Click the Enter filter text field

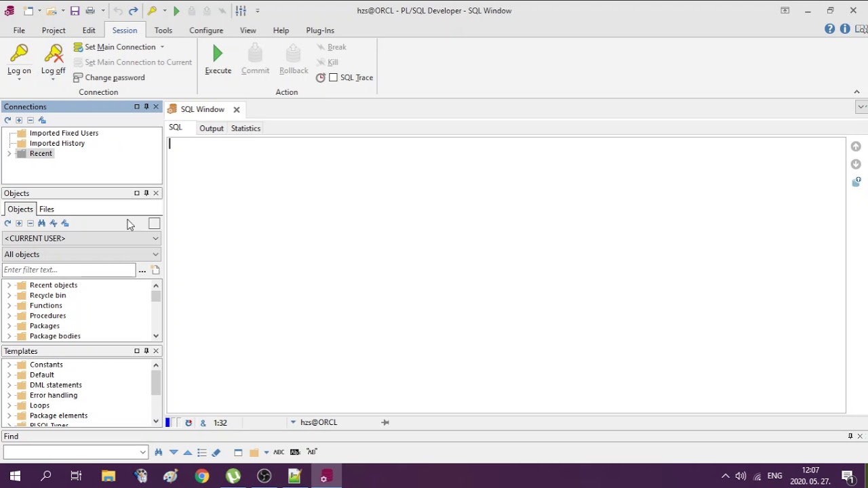click(x=68, y=270)
